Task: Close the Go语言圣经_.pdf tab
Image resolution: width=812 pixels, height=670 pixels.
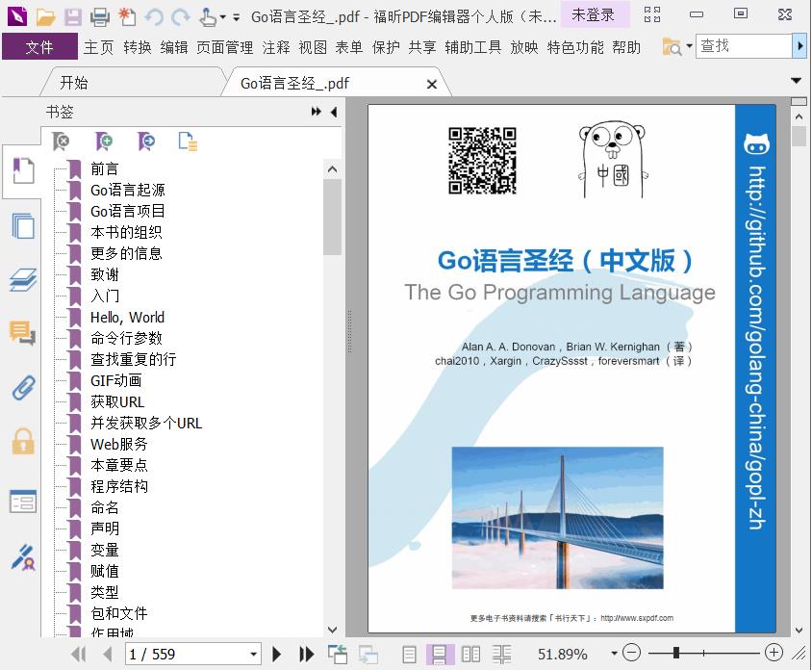Action: point(432,84)
